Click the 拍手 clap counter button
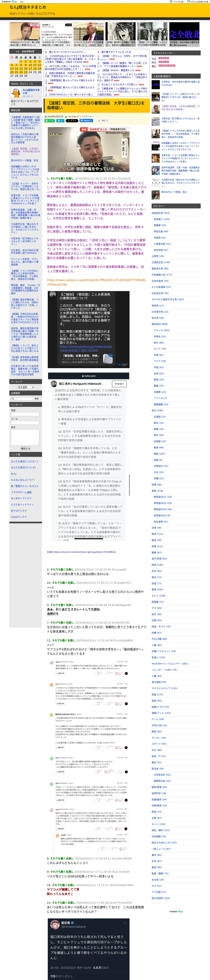The height and width of the screenshot is (980, 210). 103,121
